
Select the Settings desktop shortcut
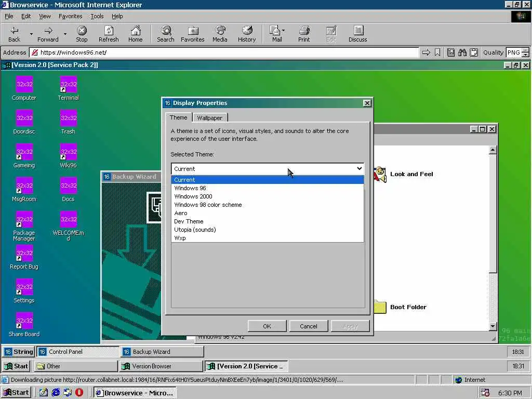tap(24, 291)
